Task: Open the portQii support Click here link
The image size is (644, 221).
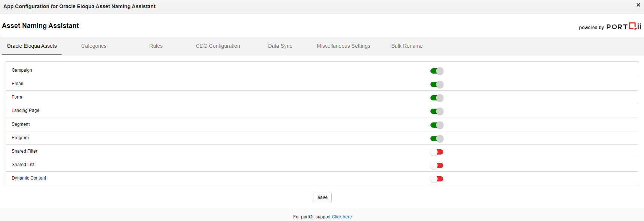Action: (x=342, y=217)
